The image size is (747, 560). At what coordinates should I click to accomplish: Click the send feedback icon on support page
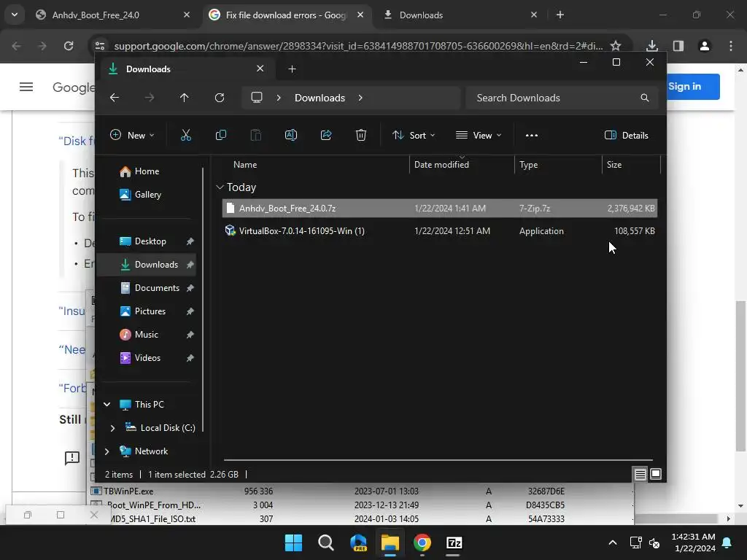(x=72, y=458)
